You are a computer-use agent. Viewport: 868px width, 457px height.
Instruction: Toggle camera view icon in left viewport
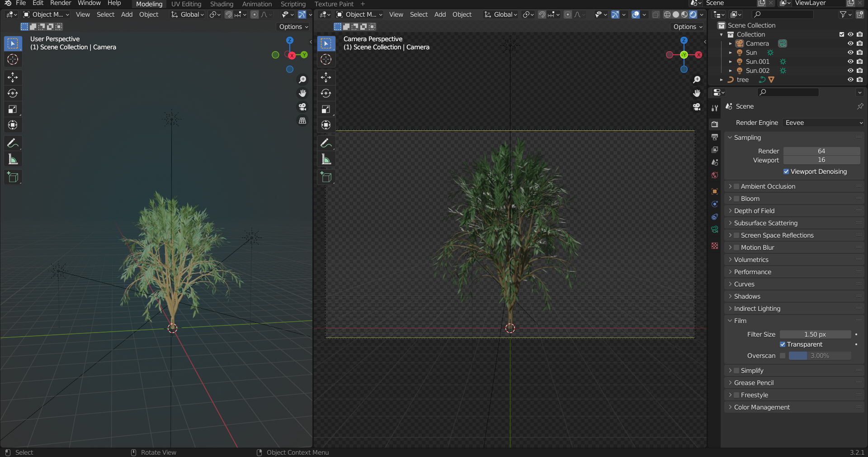point(302,107)
